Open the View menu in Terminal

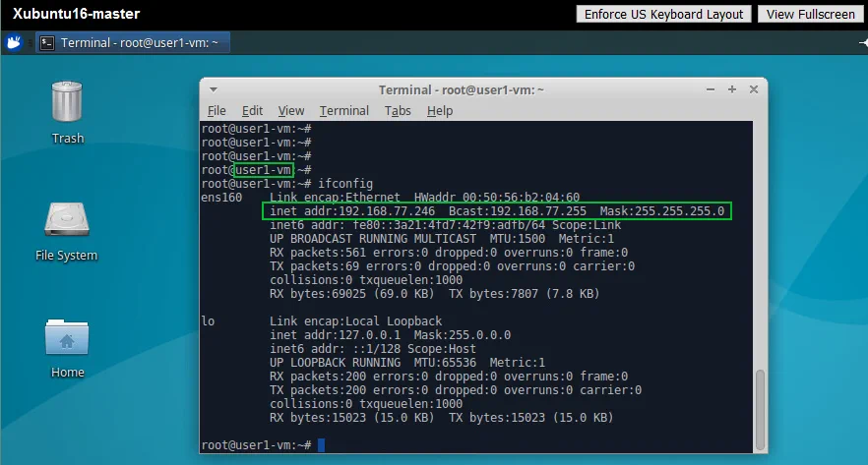290,111
